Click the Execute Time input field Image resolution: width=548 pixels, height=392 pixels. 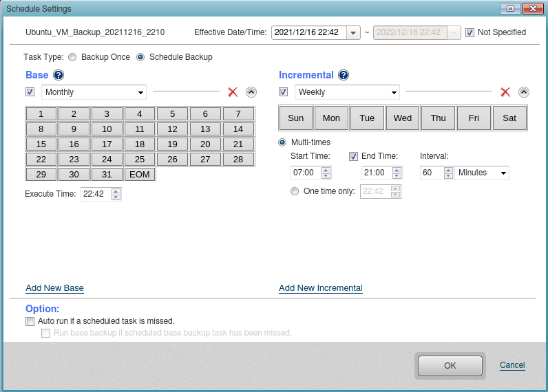[x=95, y=194]
